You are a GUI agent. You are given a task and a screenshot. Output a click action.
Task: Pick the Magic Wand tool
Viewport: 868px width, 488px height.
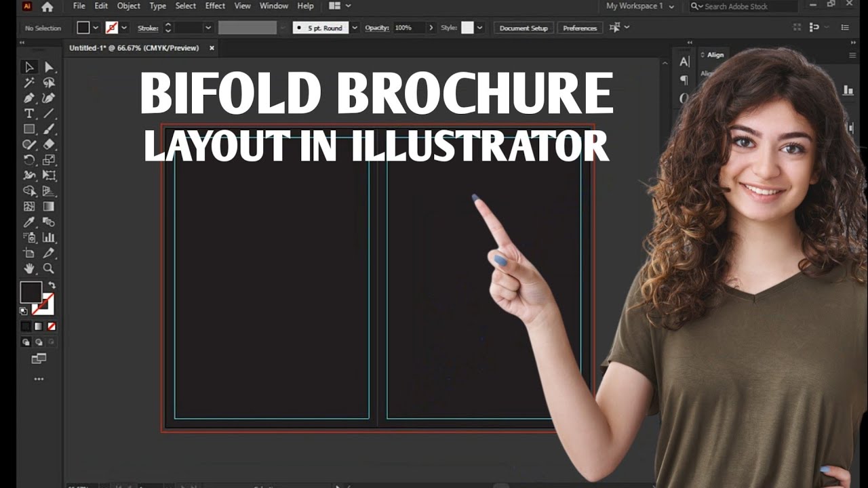(29, 83)
